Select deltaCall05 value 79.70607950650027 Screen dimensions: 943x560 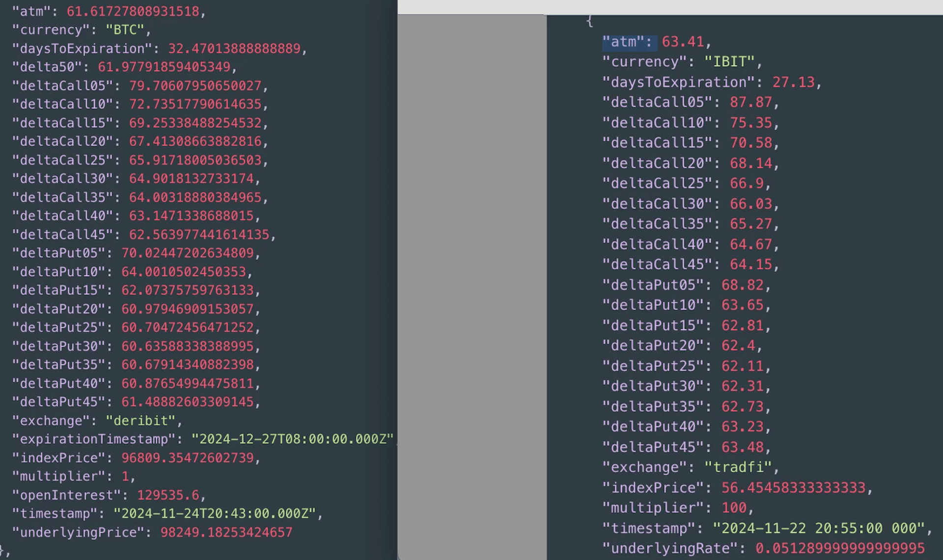click(195, 86)
